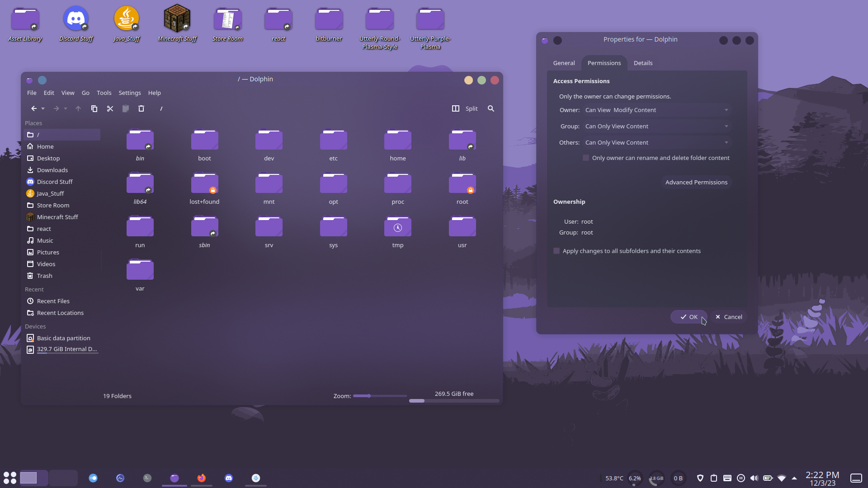Open the lost+found folder icon
This screenshot has width=868, height=488.
pos(204,184)
